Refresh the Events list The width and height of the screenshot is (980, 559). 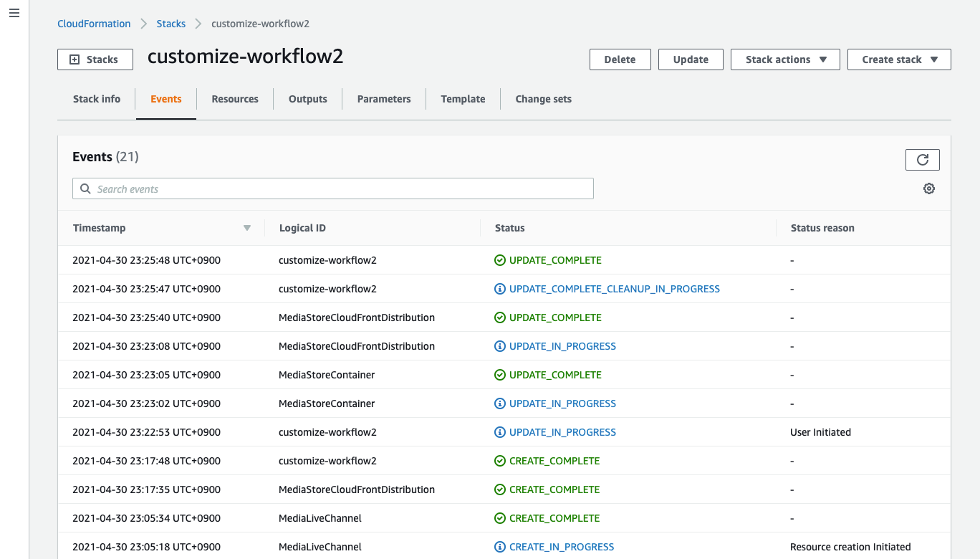[922, 159]
